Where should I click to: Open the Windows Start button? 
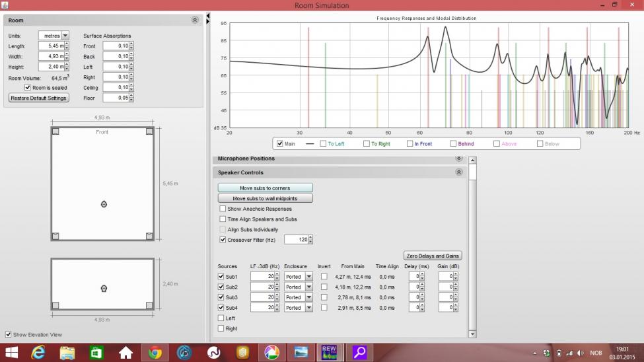coord(11,353)
